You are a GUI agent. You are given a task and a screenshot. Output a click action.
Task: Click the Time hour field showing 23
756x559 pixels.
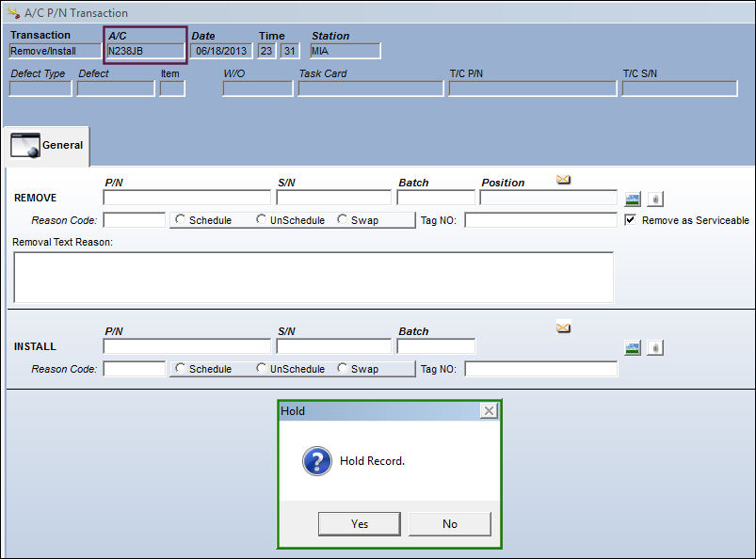coord(266,51)
